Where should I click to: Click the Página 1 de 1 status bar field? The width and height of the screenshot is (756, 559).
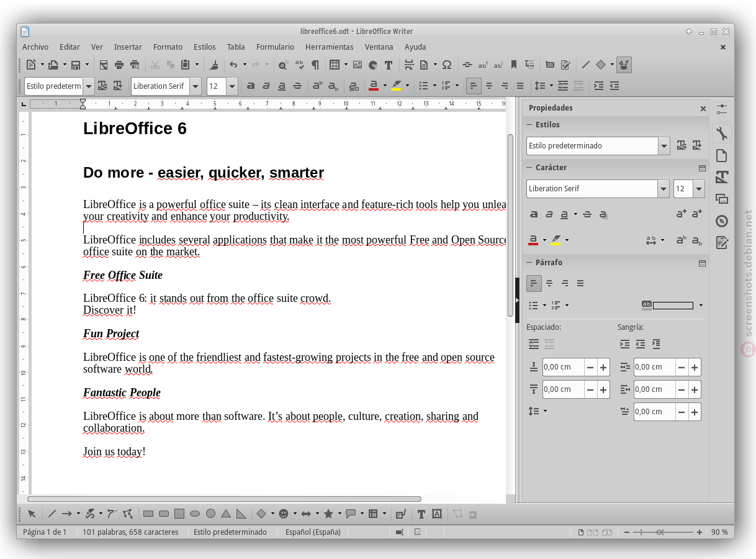click(x=45, y=532)
